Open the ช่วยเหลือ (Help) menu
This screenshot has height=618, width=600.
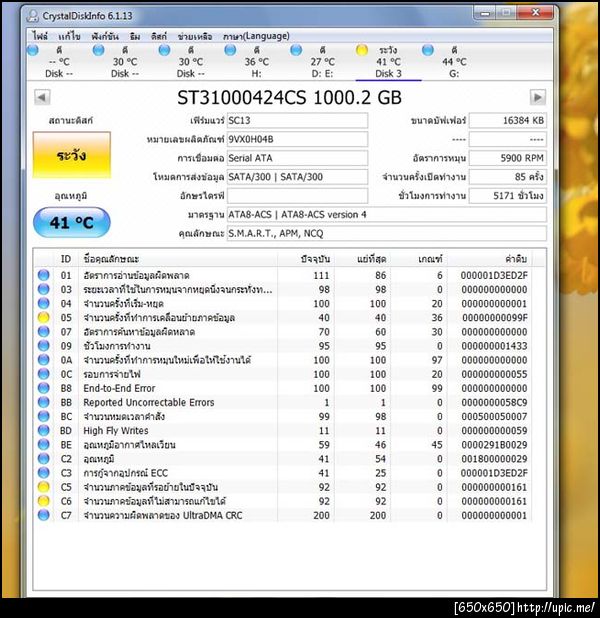tap(195, 36)
